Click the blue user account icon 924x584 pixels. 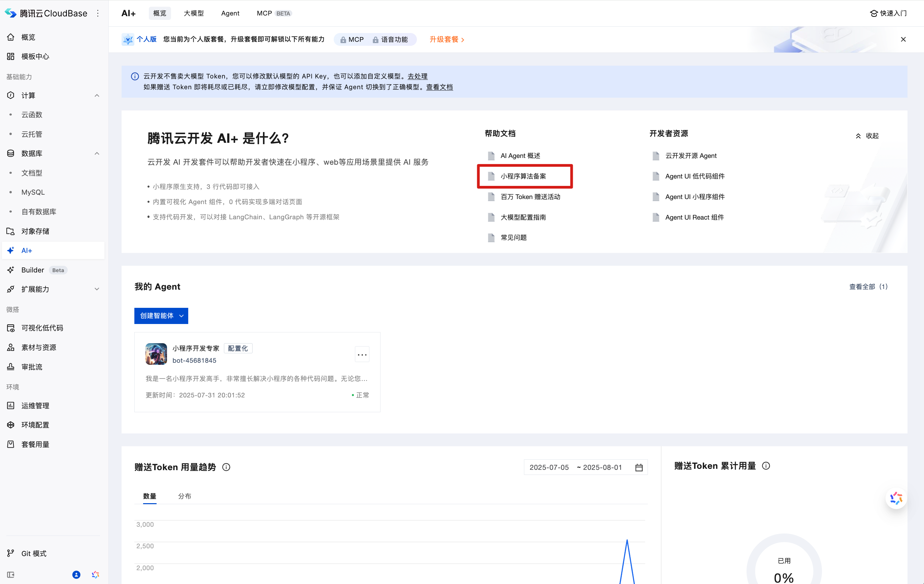pos(76,575)
